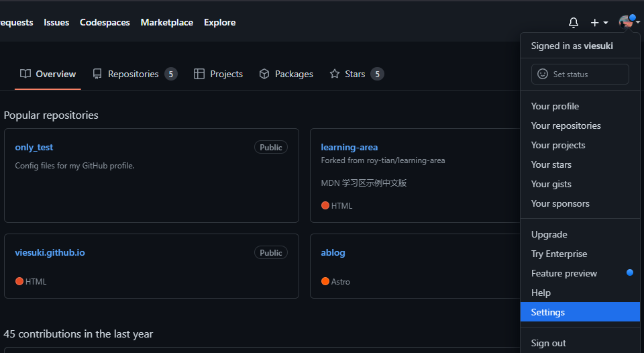Switch to the Packages tab
Screen dimensions: 644x353
[x=286, y=74]
